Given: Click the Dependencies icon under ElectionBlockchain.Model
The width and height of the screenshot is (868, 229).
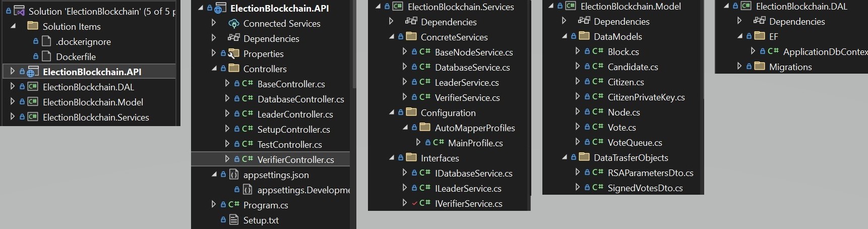Looking at the screenshot, I should coord(584,21).
